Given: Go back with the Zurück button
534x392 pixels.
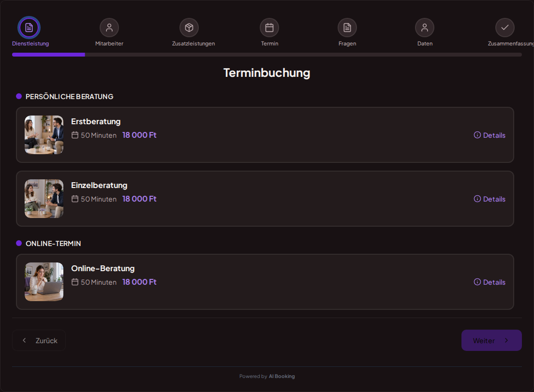Looking at the screenshot, I should 39,340.
